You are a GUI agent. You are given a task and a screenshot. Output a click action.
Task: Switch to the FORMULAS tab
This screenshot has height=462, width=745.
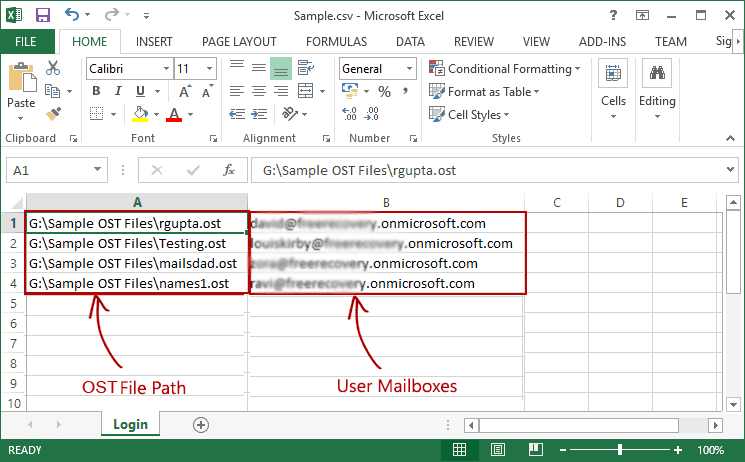(336, 42)
